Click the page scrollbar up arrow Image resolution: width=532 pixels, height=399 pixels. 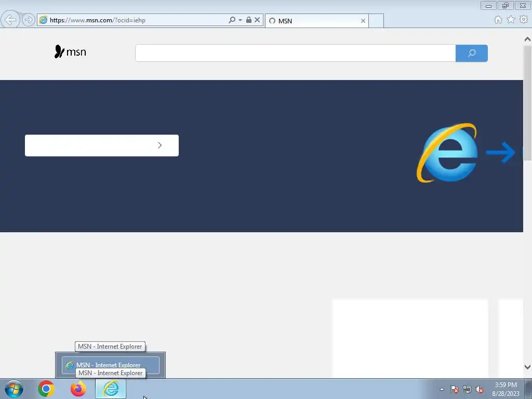[527, 39]
